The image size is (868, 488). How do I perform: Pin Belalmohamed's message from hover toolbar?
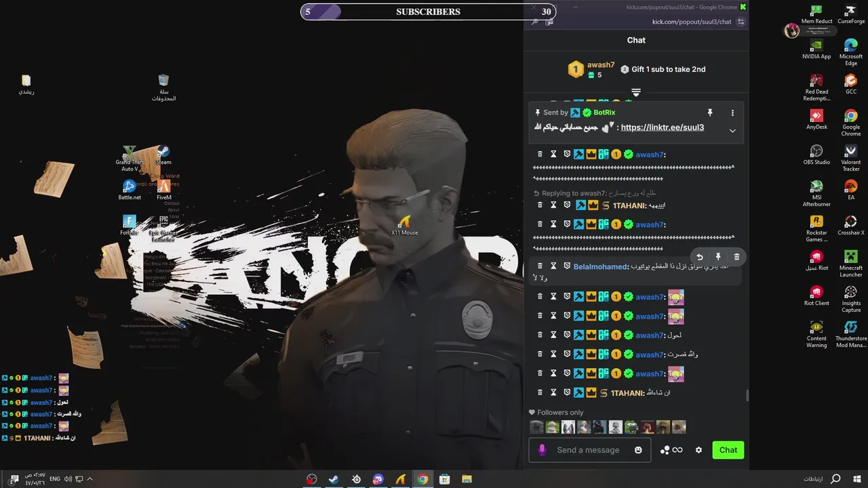tap(718, 257)
